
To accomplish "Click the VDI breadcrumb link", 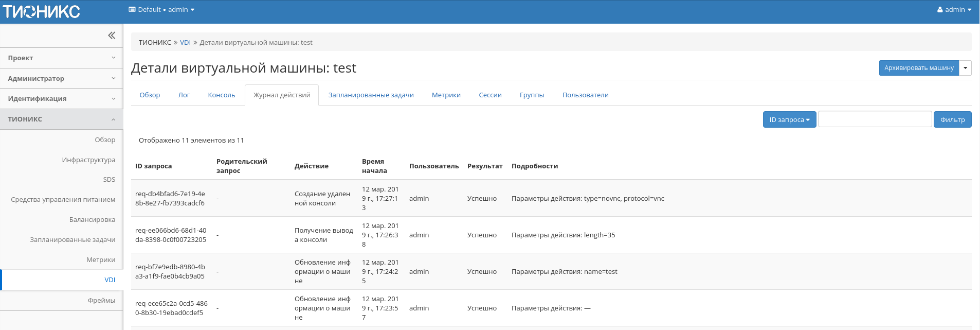I will tap(185, 43).
